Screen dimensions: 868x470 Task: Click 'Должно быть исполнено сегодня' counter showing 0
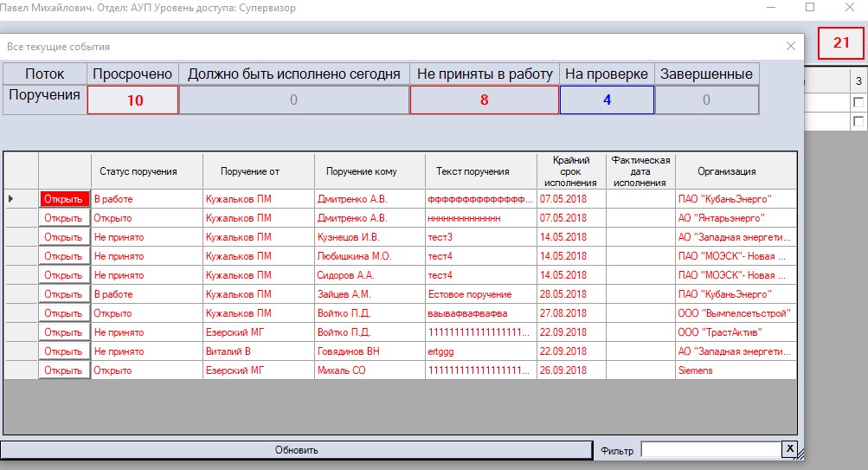tap(293, 100)
